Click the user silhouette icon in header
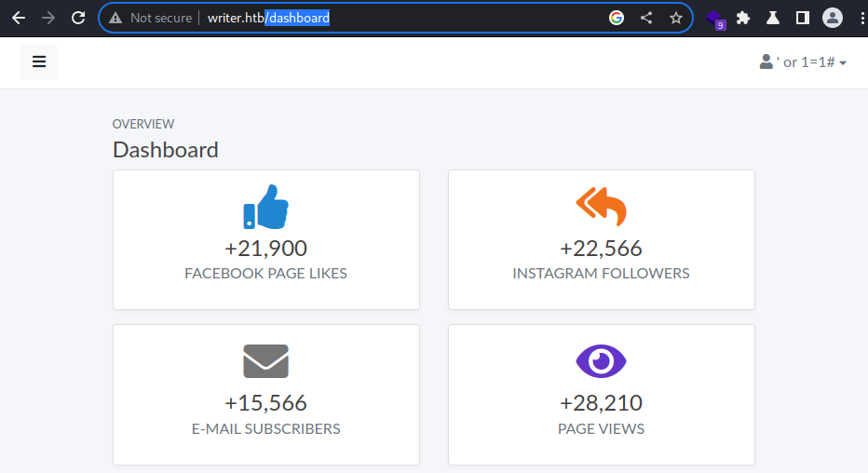868x473 pixels. point(766,61)
